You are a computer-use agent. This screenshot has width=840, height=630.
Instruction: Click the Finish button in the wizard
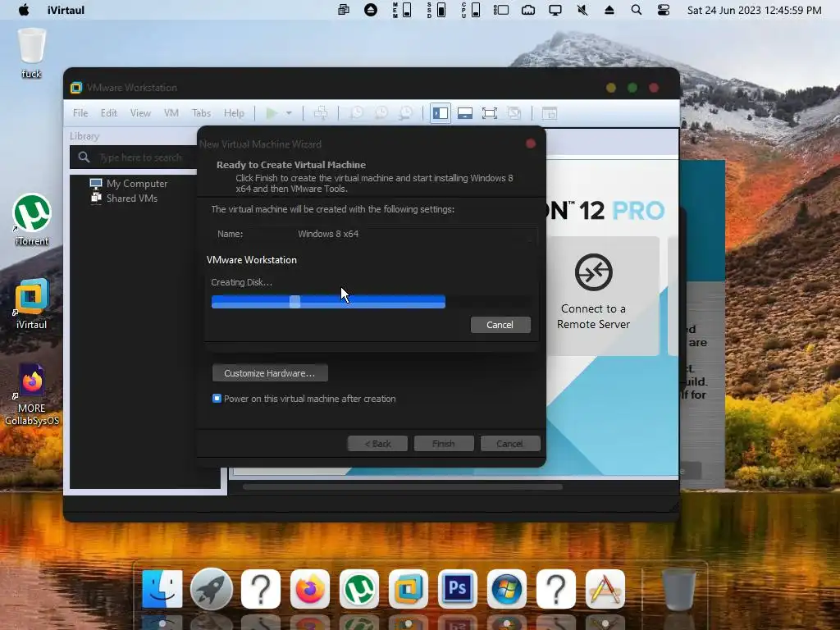[444, 444]
